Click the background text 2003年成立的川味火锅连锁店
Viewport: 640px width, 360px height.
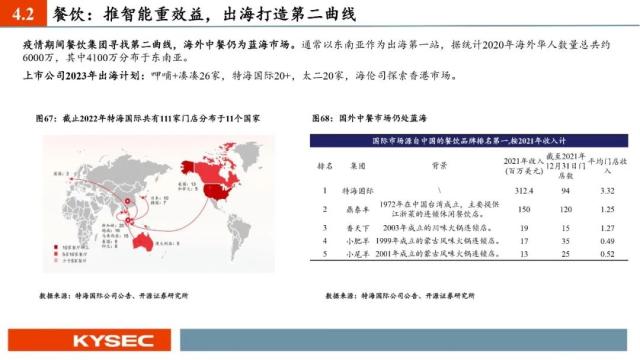point(439,229)
